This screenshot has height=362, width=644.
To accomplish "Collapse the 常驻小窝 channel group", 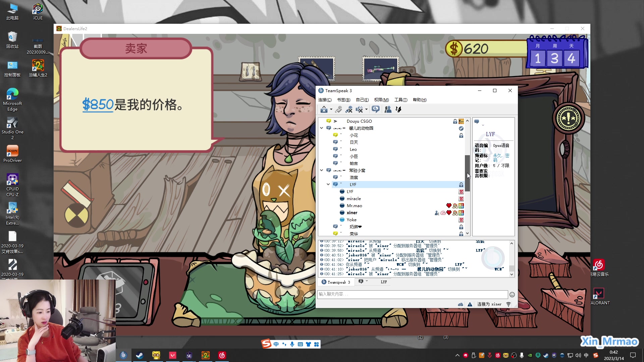I will pos(321,170).
